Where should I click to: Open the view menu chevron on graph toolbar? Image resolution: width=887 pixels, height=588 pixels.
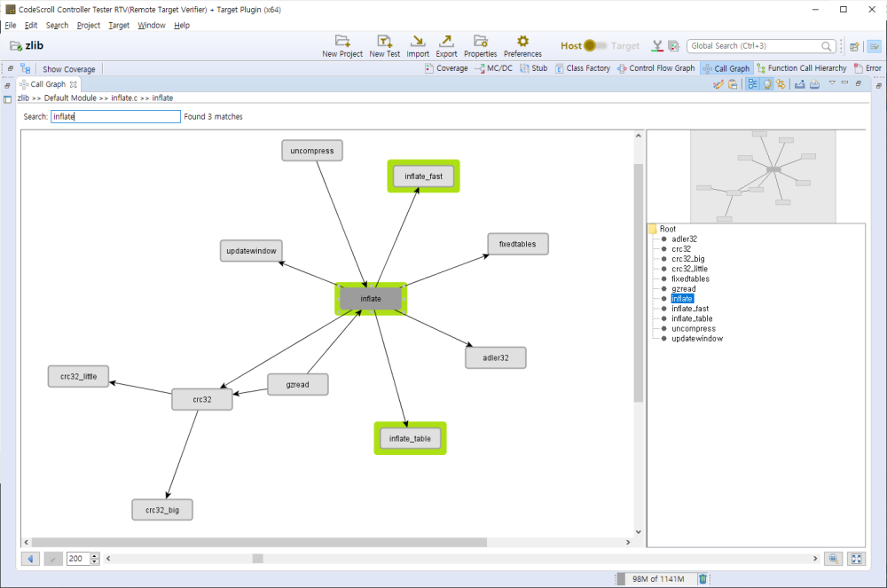pyautogui.click(x=831, y=83)
